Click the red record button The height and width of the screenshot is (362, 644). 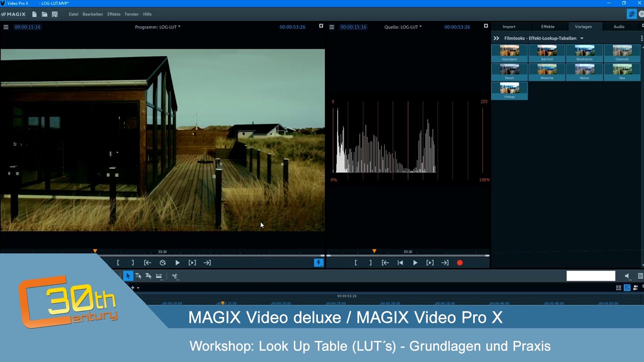(x=459, y=262)
